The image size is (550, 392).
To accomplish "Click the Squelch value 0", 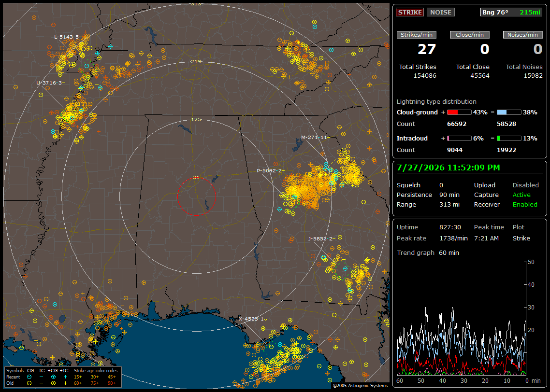I will point(441,185).
